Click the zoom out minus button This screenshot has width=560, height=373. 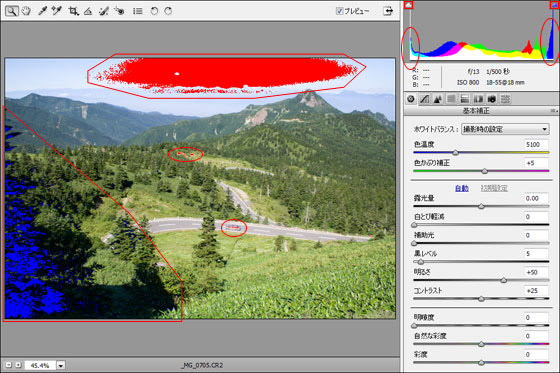coord(9,365)
